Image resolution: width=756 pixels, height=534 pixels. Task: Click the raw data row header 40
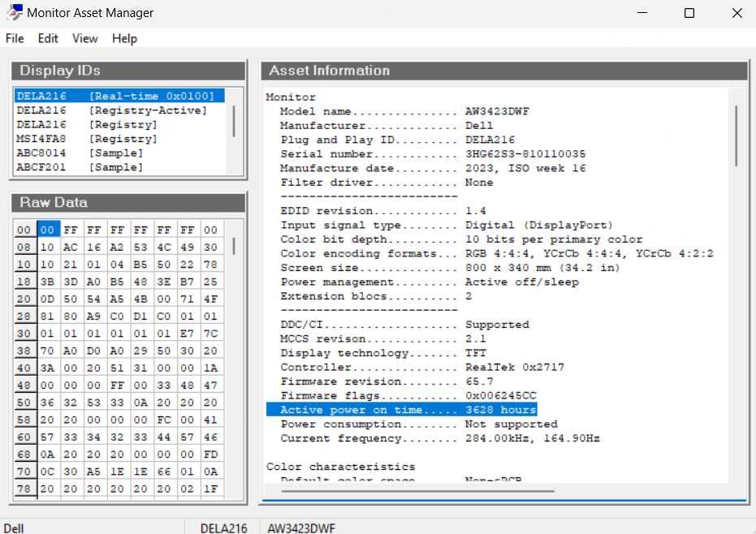[24, 368]
